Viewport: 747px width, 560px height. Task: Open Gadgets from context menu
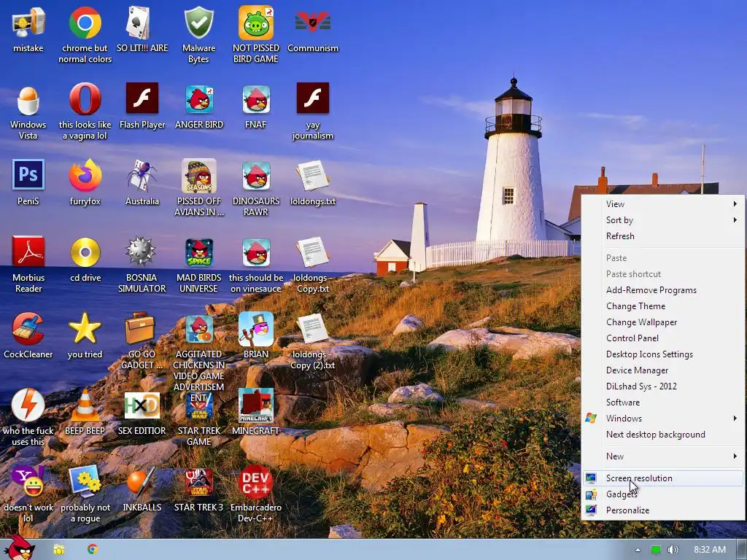(662, 494)
